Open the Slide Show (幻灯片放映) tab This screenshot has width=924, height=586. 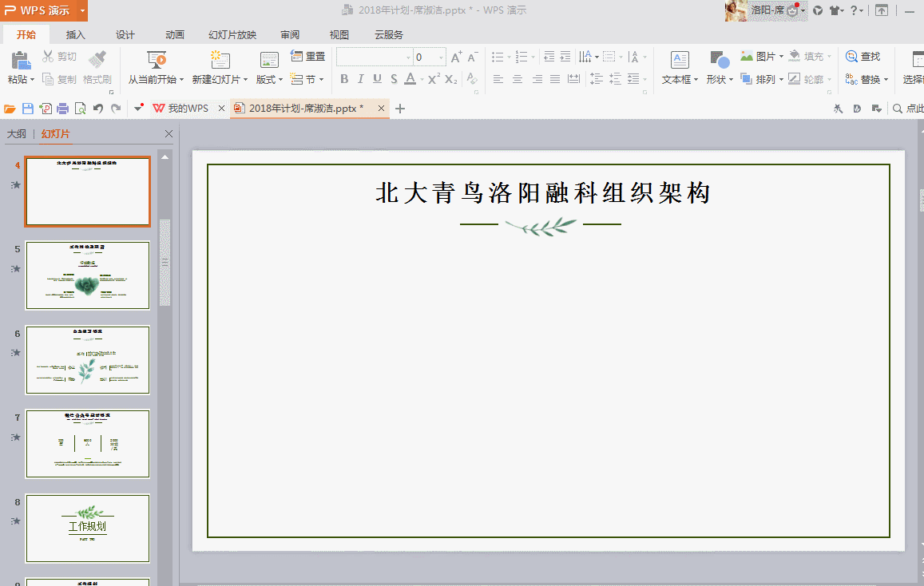click(232, 35)
